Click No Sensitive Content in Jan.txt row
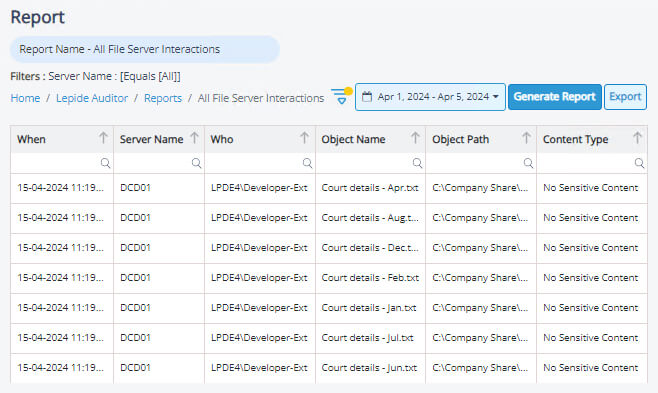The height and width of the screenshot is (393, 658). (x=590, y=308)
